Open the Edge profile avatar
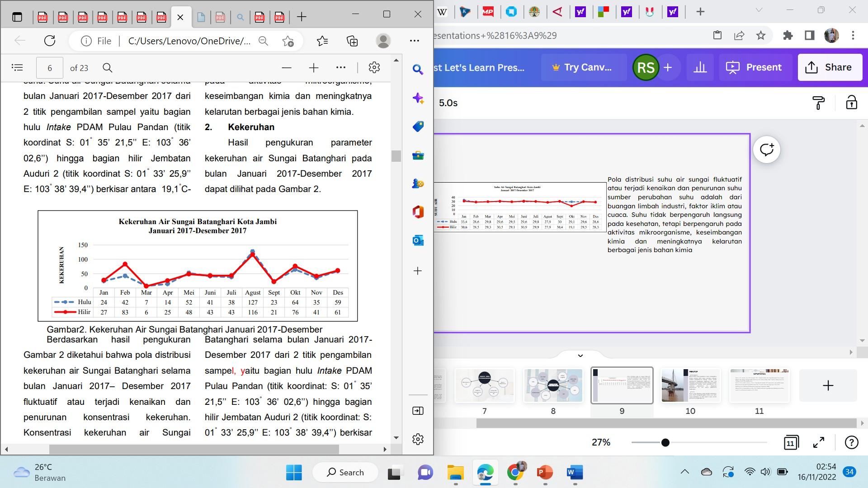The width and height of the screenshot is (868, 488). (383, 41)
